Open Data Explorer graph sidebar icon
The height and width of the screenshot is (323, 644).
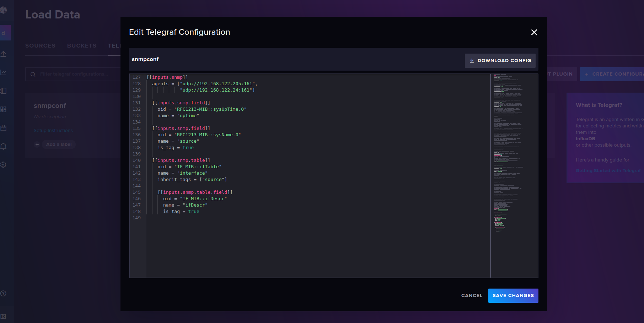click(x=4, y=72)
